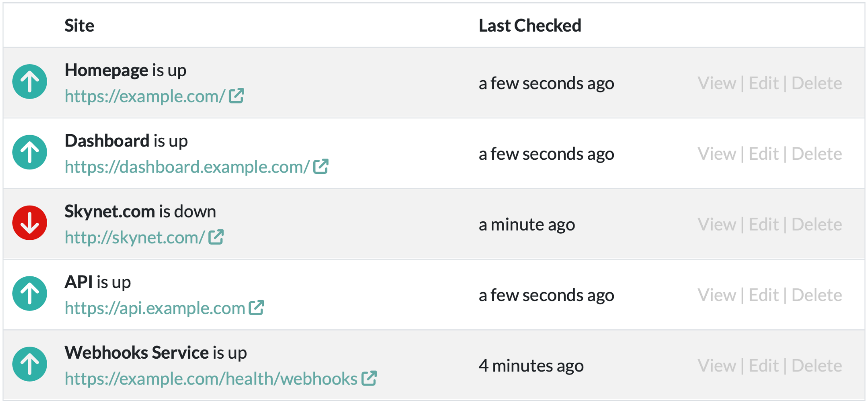Open the https://example.com/ link

point(145,96)
